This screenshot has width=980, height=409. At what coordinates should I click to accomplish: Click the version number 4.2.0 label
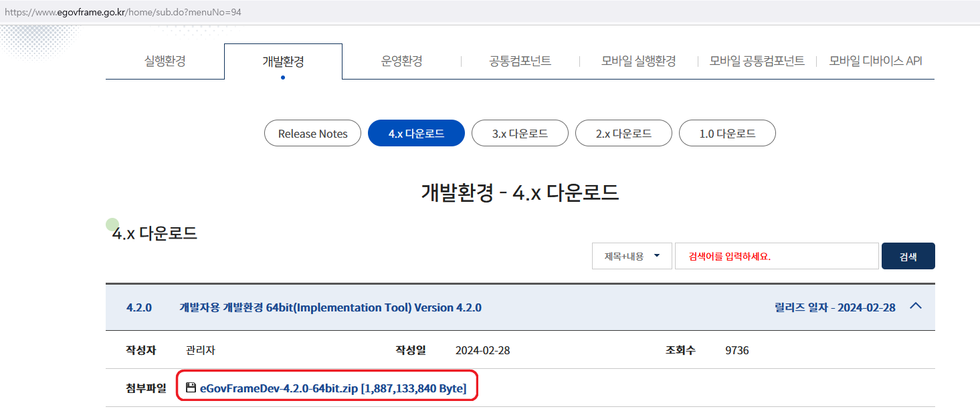tap(139, 307)
